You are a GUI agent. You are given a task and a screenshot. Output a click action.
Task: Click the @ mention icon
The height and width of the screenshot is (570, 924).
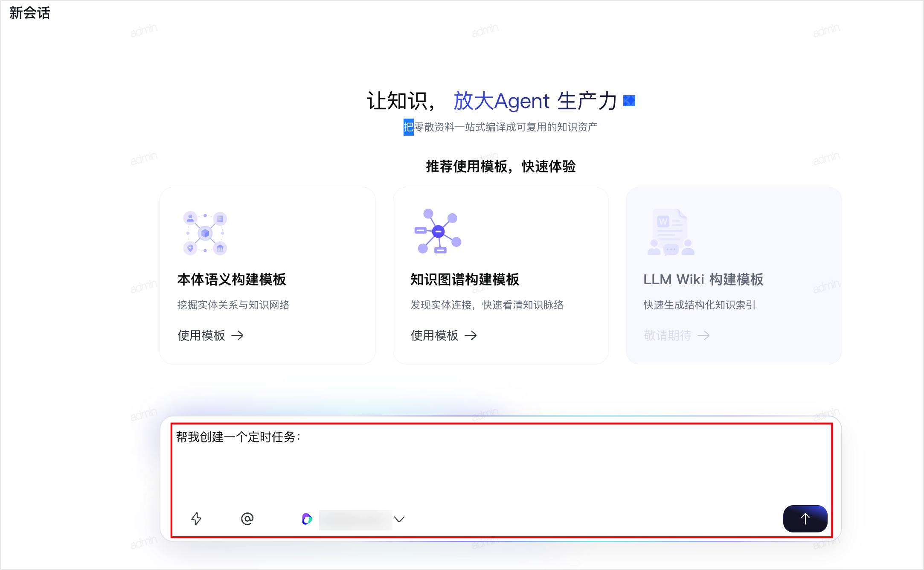247,519
